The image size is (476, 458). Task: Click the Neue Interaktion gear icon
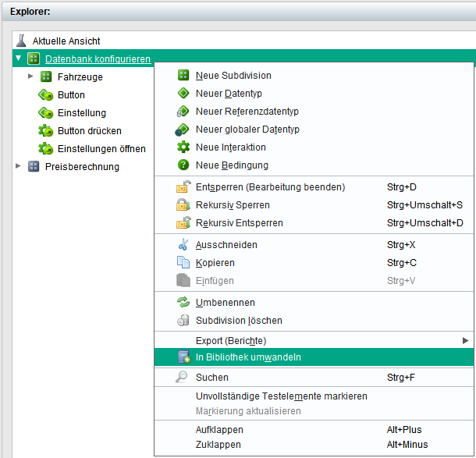click(x=183, y=147)
